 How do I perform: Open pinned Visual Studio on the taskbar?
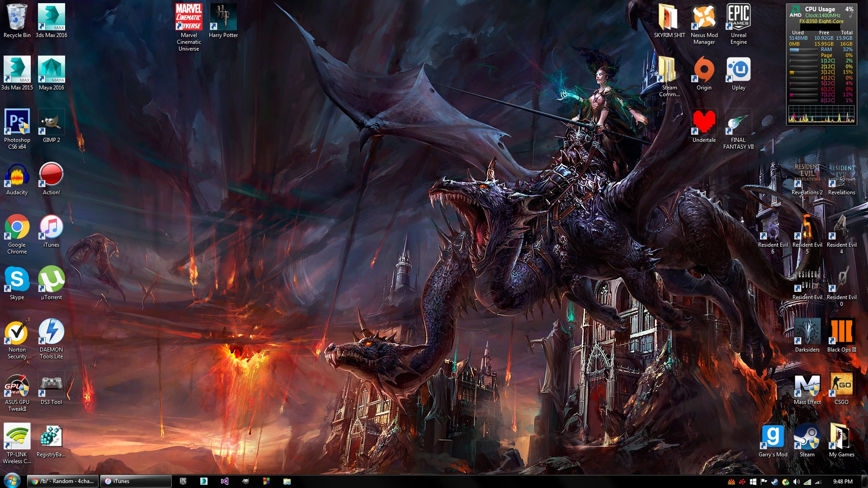225,481
